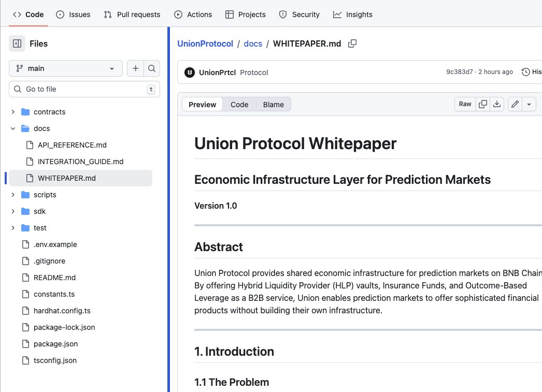Select WHITEPAPER.md in file tree
The height and width of the screenshot is (392, 542).
coord(80,178)
